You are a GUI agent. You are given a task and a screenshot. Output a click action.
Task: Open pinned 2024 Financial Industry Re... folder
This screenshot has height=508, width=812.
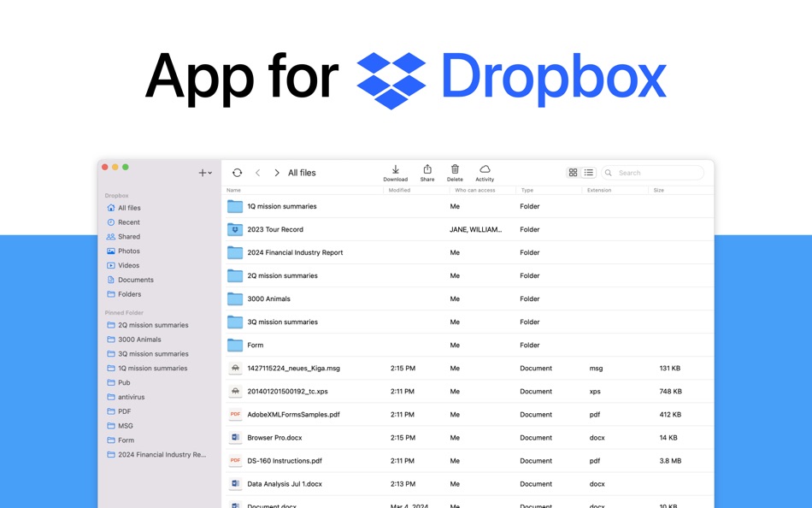[156, 455]
